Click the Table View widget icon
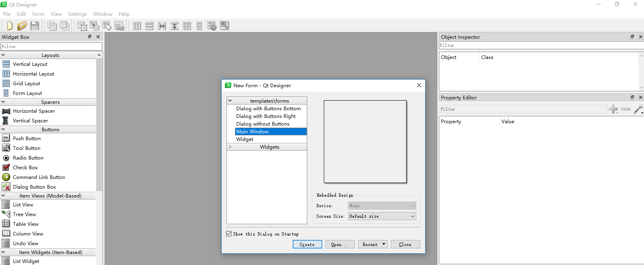 (x=6, y=224)
